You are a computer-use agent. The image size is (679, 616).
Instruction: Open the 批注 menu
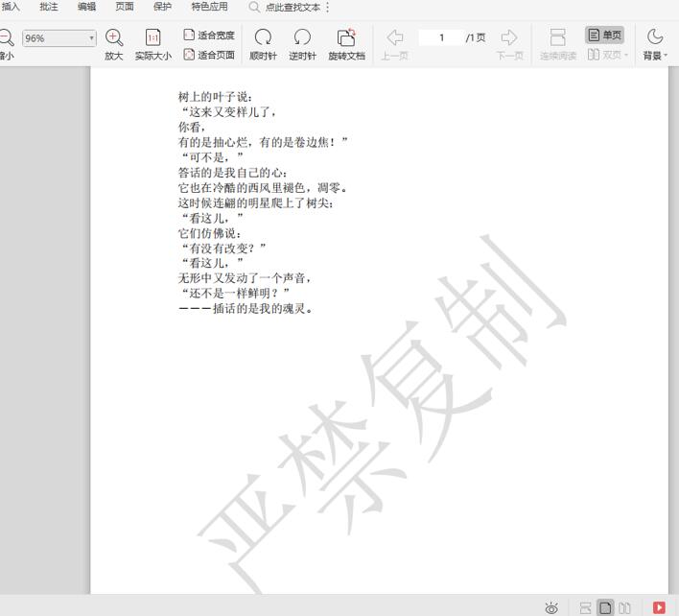click(x=49, y=7)
